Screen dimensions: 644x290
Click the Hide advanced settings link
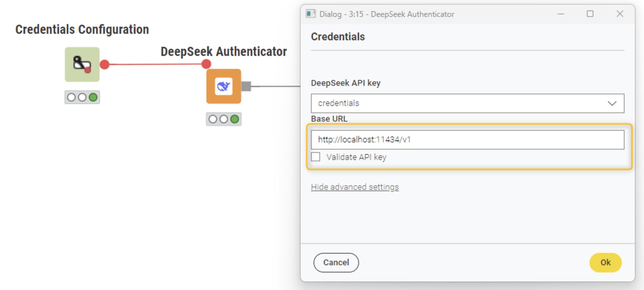click(355, 187)
